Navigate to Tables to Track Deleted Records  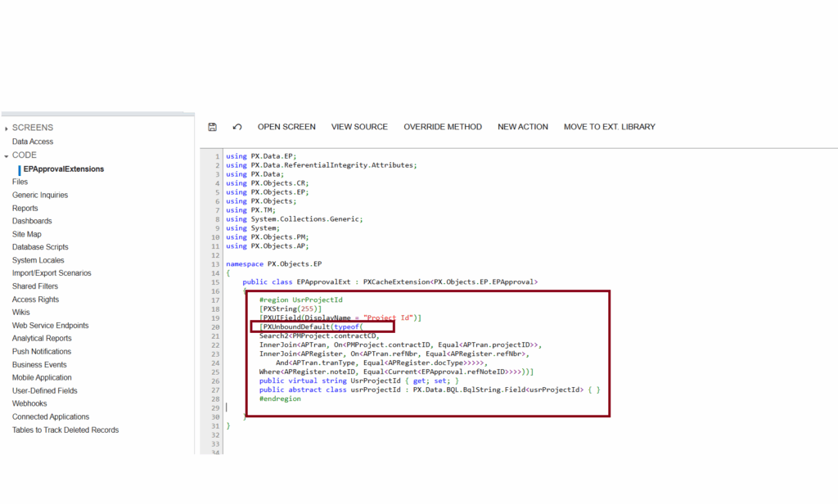pos(65,430)
